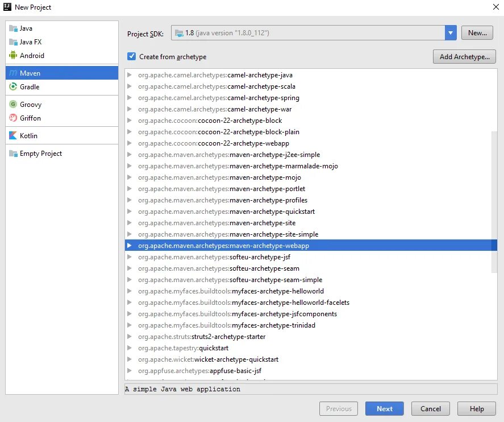This screenshot has width=504, height=422.
Task: Click the Groovy 'G' icon
Action: (x=13, y=104)
